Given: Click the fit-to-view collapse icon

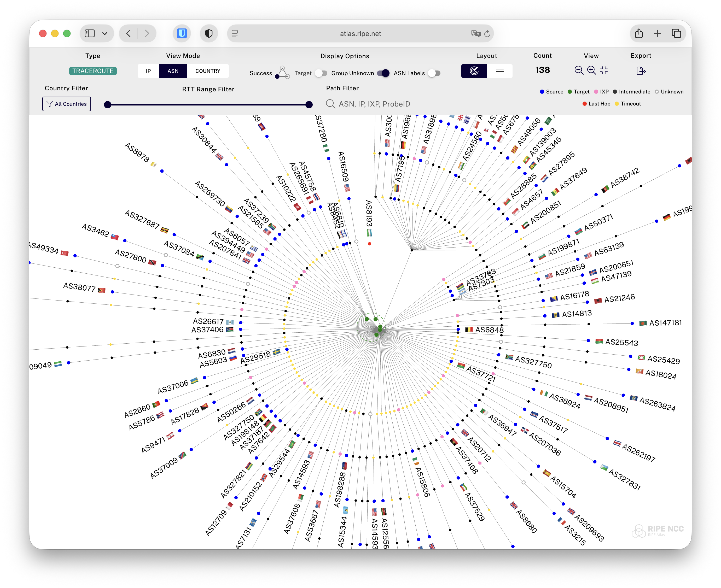Looking at the screenshot, I should point(604,70).
